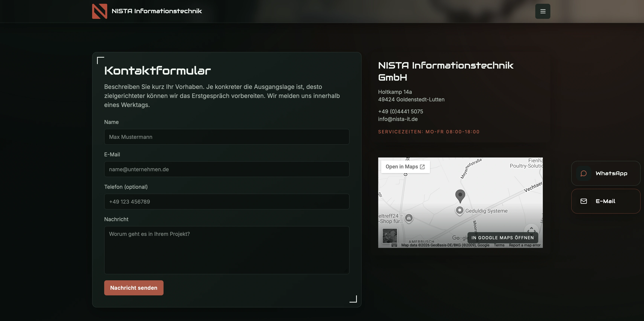Click the floating E-Mail contact button

(606, 201)
